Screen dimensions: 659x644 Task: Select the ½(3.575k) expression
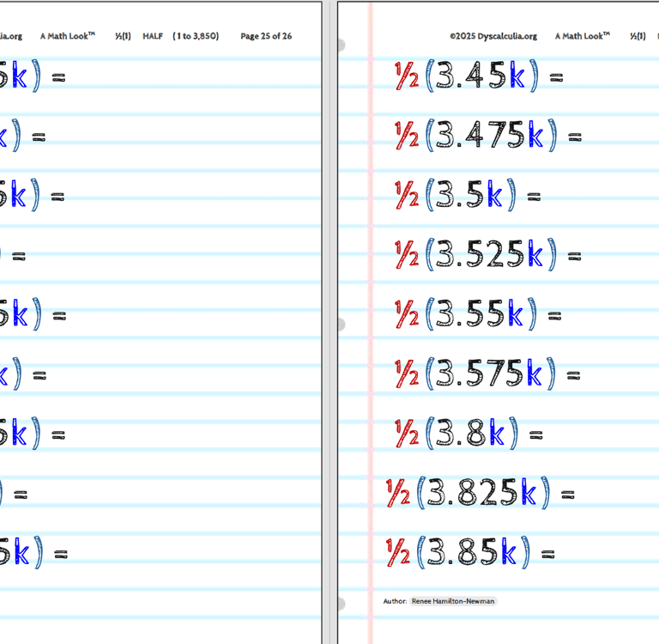(487, 374)
